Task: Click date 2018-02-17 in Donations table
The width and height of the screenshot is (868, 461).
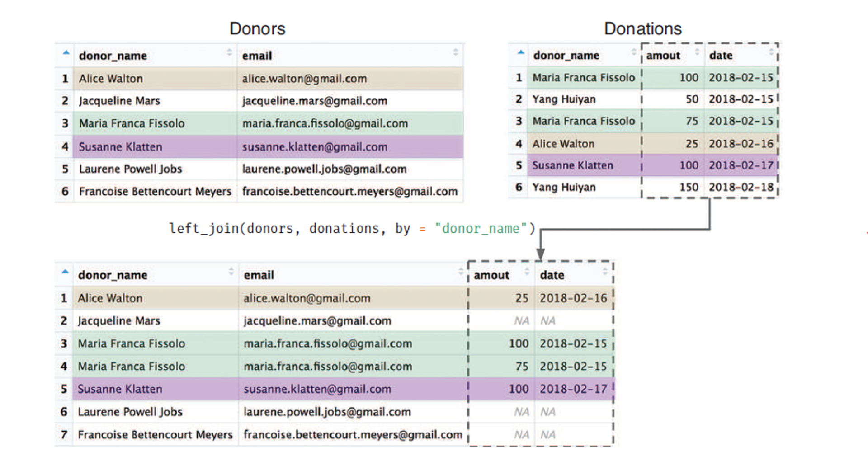Action: [741, 165]
